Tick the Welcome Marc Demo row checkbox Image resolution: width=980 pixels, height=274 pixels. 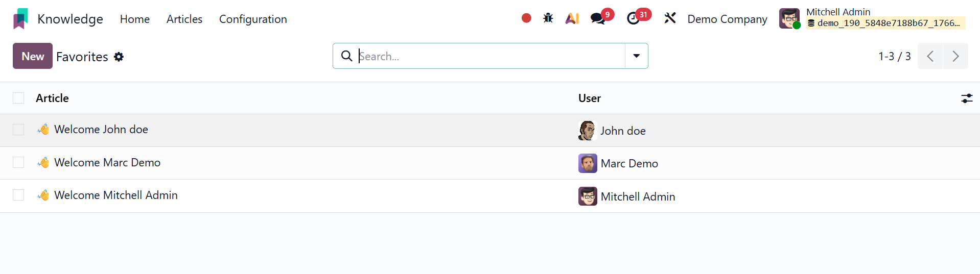pyautogui.click(x=18, y=162)
